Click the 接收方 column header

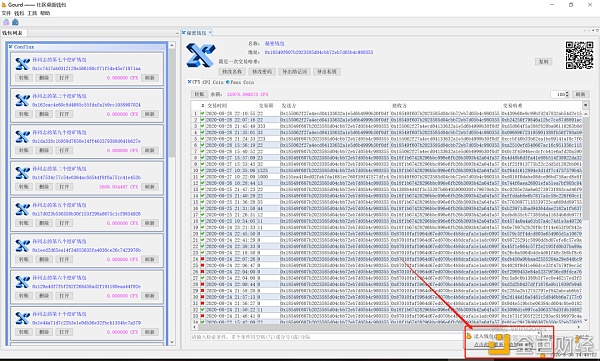coord(446,105)
